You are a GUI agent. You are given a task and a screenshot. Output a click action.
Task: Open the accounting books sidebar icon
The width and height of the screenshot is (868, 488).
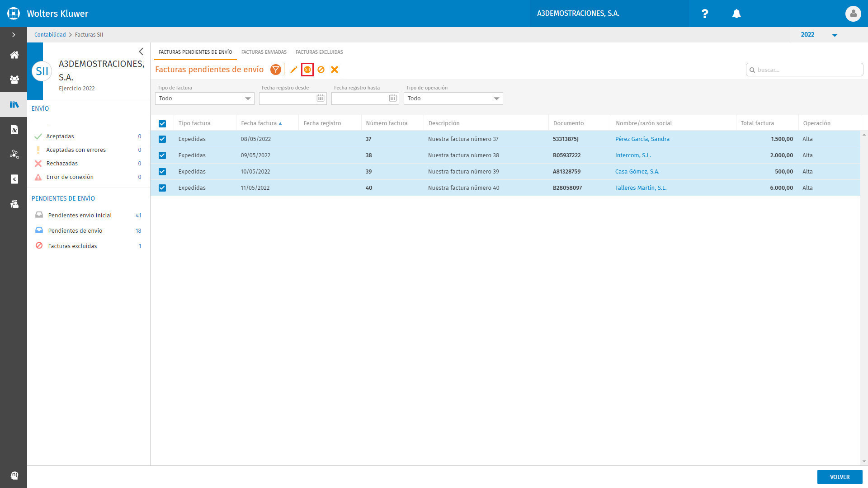point(14,105)
